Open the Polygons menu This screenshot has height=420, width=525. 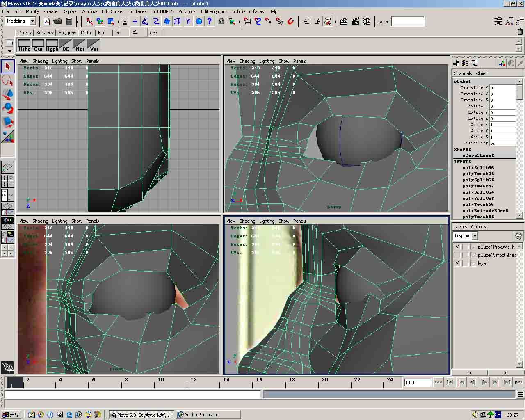pyautogui.click(x=187, y=11)
